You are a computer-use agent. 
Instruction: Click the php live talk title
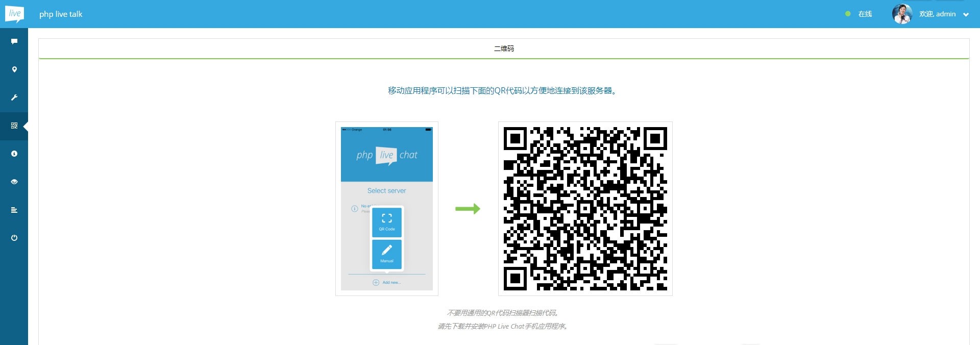61,14
